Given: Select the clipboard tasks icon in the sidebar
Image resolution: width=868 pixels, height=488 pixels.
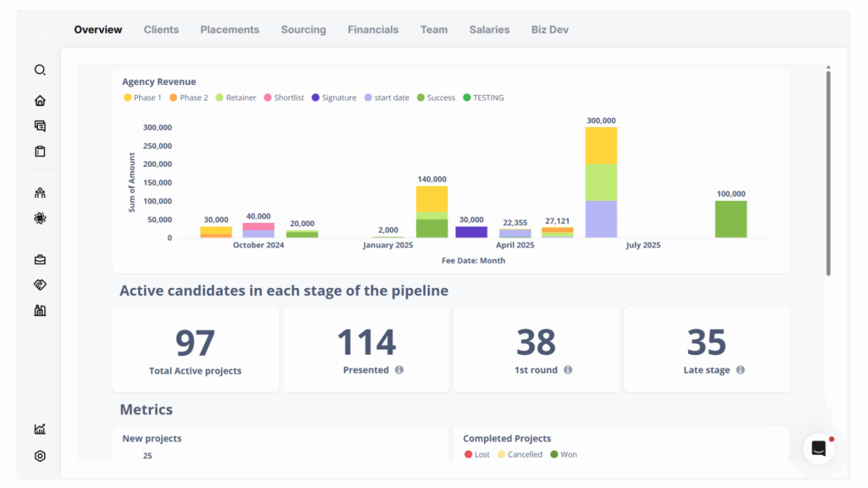Looking at the screenshot, I should pos(39,151).
